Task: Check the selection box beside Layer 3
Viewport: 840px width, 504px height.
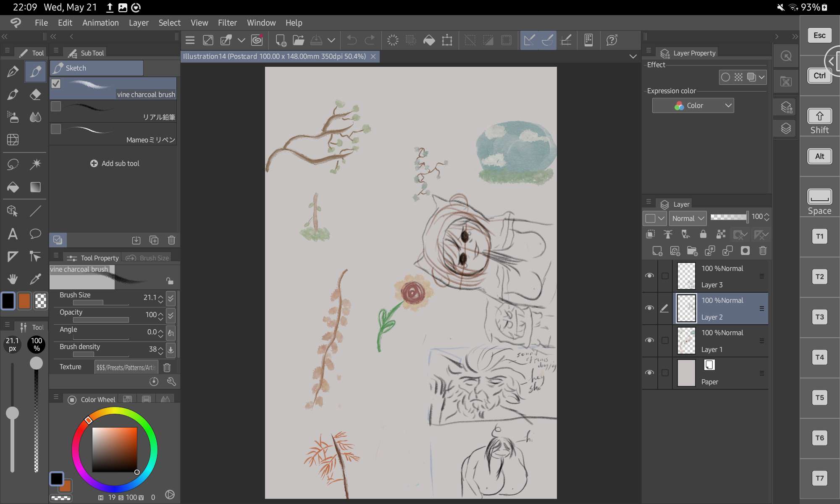Action: [x=665, y=276]
